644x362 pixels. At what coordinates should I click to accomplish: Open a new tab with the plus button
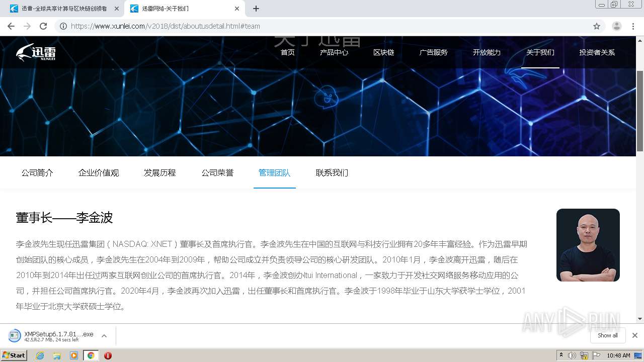[x=256, y=9]
